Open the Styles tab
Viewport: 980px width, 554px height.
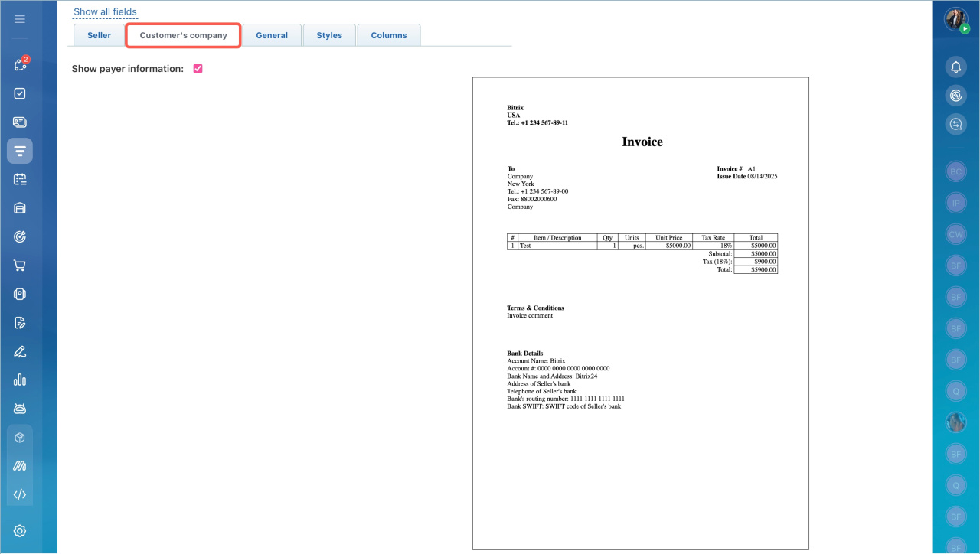[x=329, y=35]
